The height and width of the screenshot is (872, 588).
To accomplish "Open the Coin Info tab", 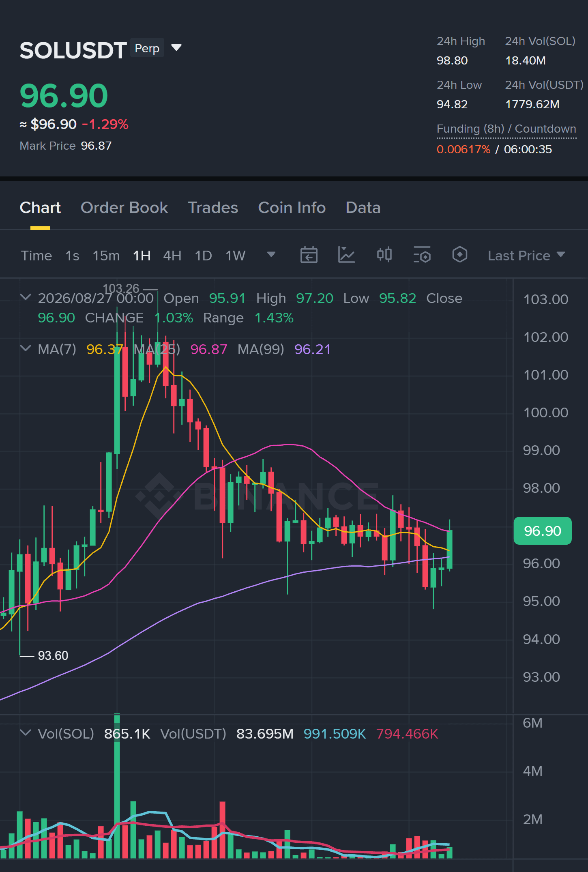I will 292,208.
